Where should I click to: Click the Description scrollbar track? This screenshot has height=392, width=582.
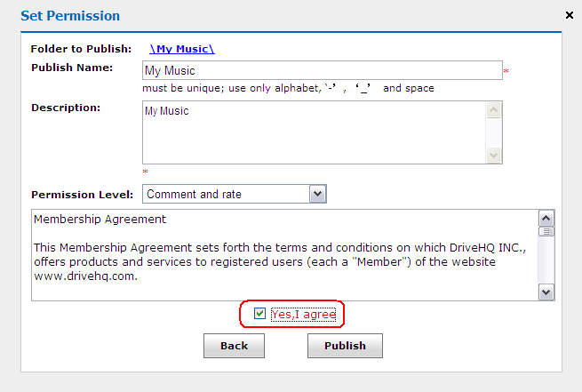494,132
